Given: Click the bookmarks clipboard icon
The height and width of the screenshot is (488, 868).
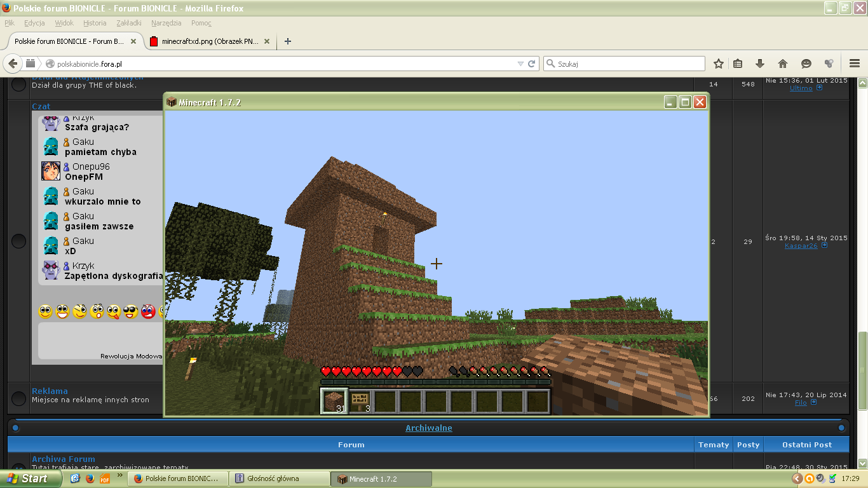Looking at the screenshot, I should [738, 64].
